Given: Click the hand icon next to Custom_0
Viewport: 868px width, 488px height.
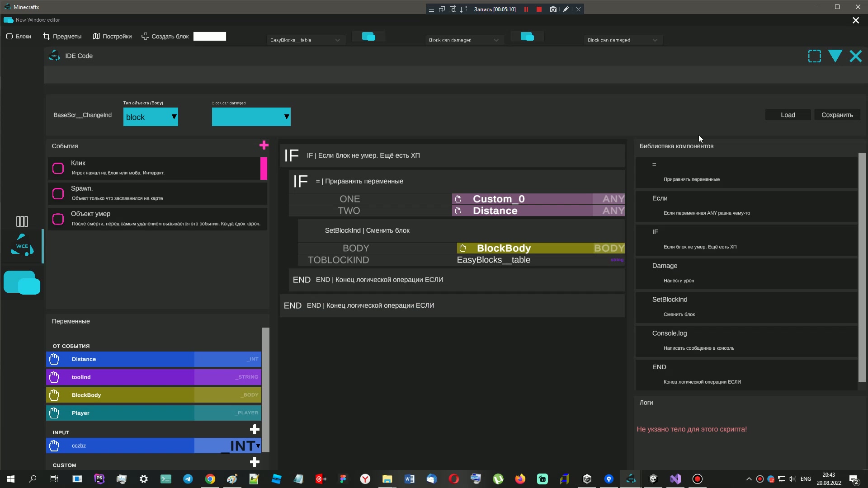Looking at the screenshot, I should click(458, 199).
